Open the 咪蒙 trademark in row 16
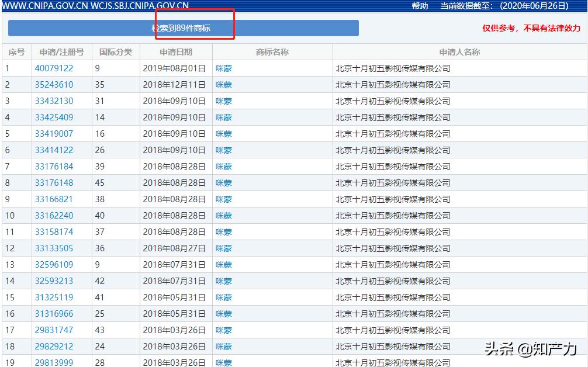The height and width of the screenshot is (367, 588). [x=224, y=314]
